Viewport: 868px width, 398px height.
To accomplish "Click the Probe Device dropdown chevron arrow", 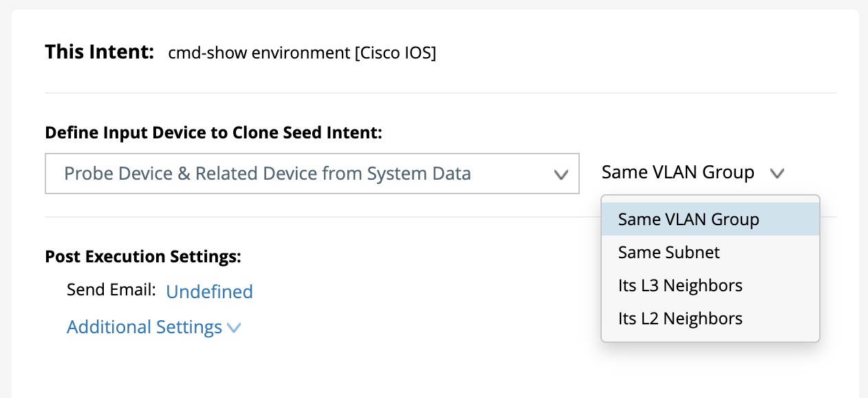I will point(561,174).
